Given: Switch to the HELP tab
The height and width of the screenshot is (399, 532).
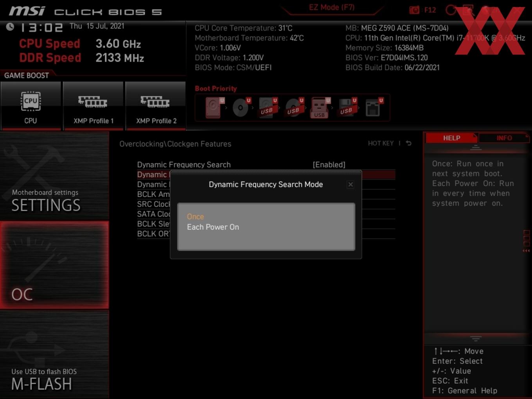Looking at the screenshot, I should click(x=451, y=138).
